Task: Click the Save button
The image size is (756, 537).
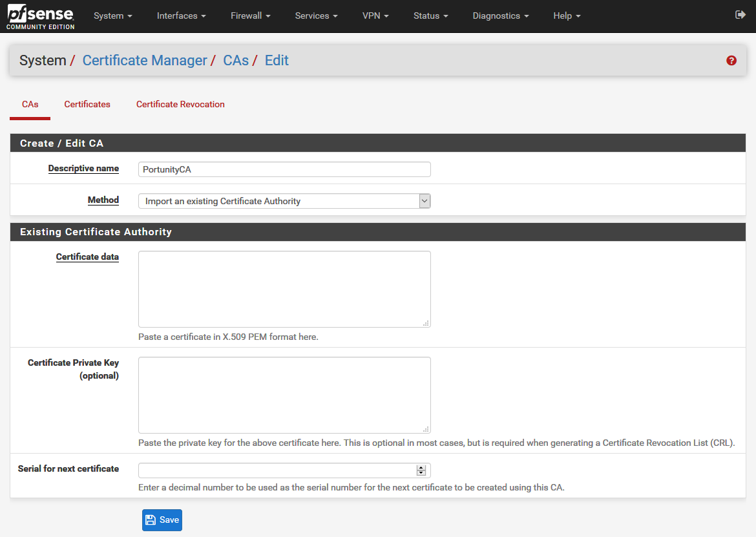Action: [x=162, y=520]
